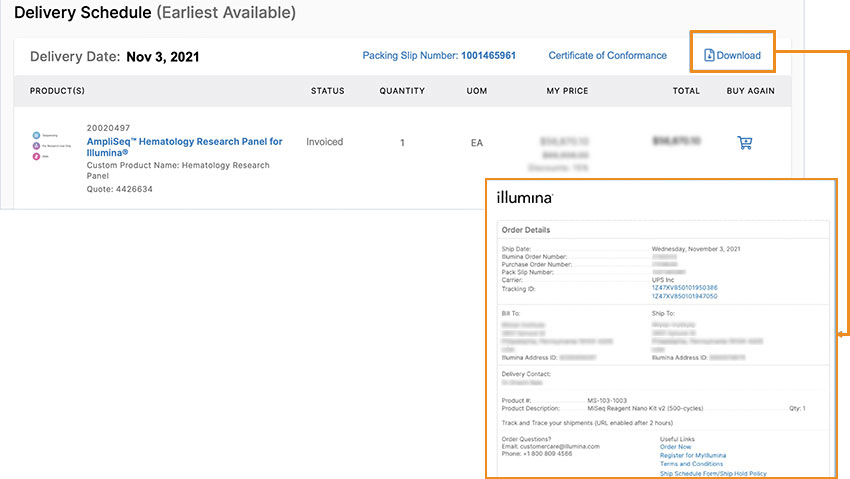Click the Buy Again shopping cart icon

click(744, 143)
